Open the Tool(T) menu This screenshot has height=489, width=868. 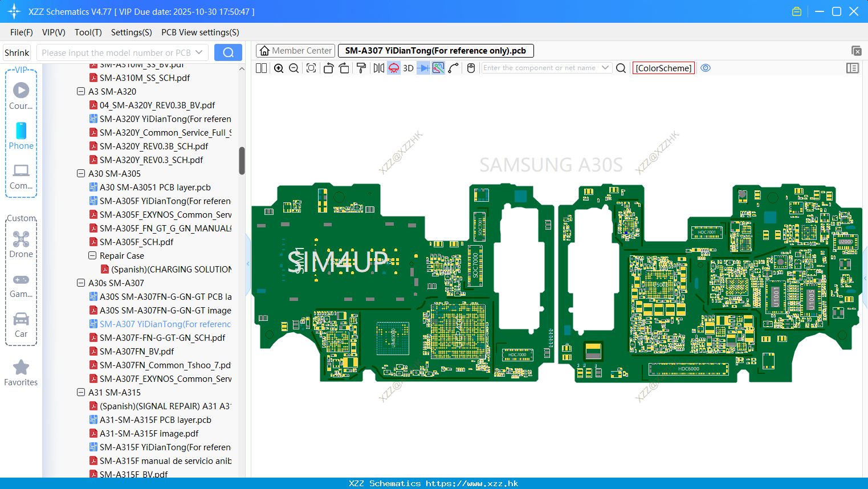tap(88, 32)
